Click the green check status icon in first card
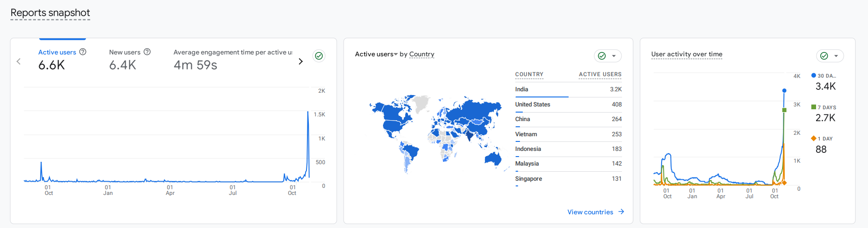Screen dimensions: 868x228 pyautogui.click(x=319, y=56)
